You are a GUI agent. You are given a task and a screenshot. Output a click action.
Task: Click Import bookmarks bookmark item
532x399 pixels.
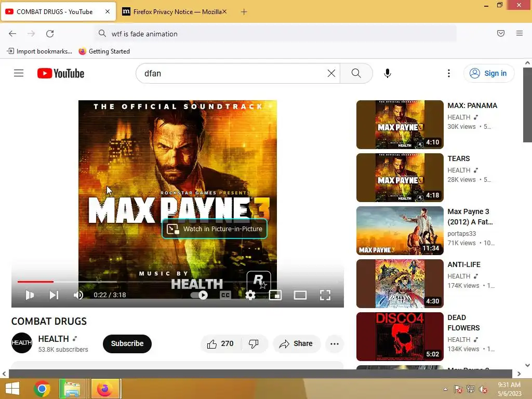tap(39, 51)
